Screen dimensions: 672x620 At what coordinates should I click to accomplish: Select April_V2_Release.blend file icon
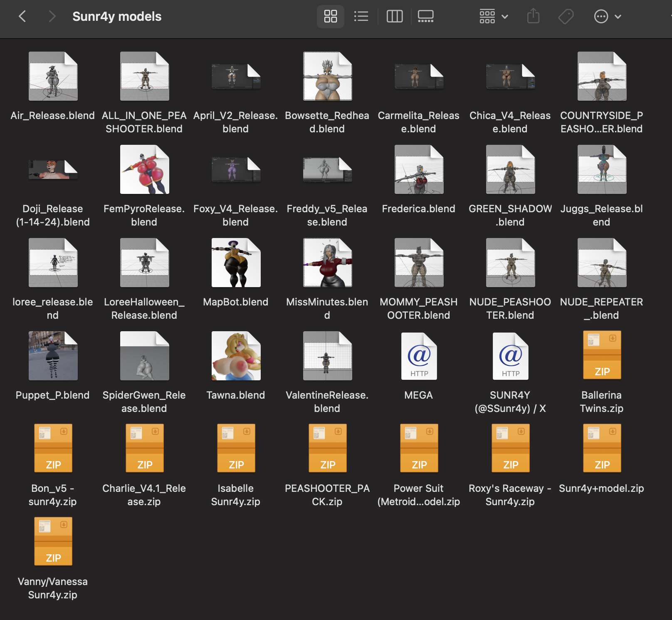pos(236,76)
